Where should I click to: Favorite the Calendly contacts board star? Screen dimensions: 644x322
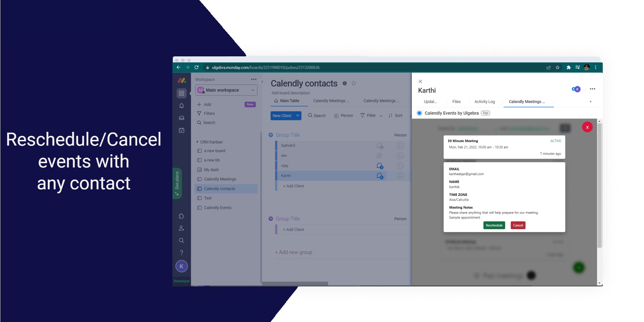(354, 83)
